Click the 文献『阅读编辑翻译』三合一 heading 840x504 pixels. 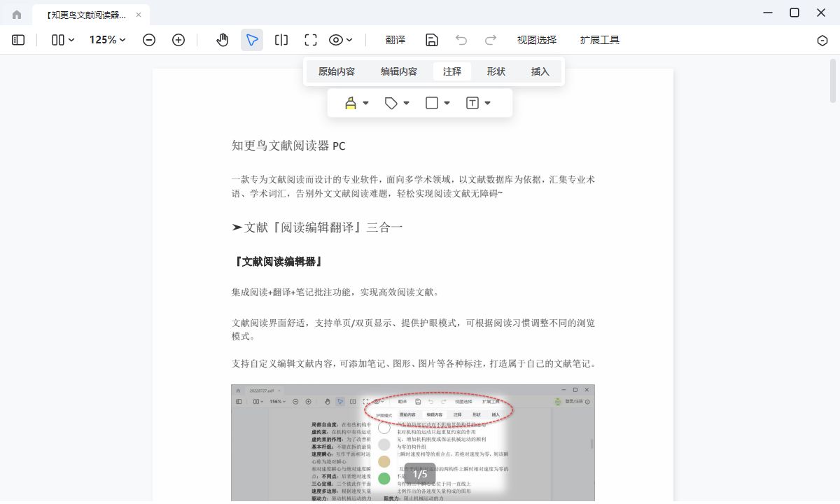click(317, 227)
